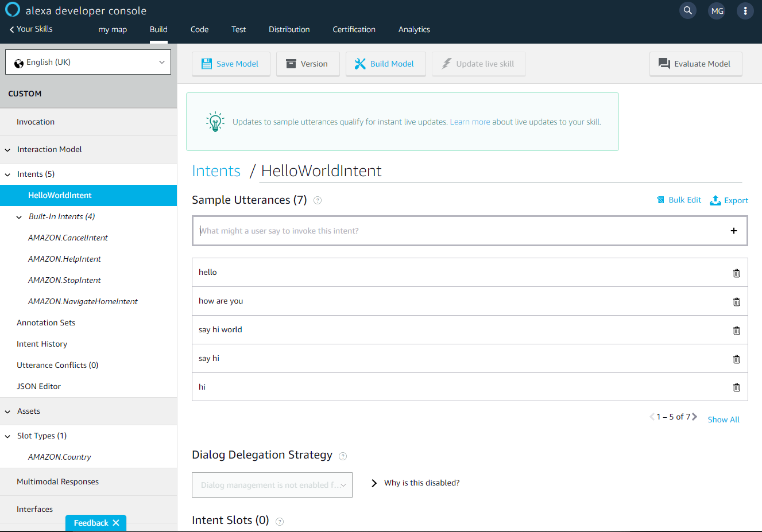Screen dimensions: 762x532
Task: Open the Analytics tab
Action: [413, 29]
